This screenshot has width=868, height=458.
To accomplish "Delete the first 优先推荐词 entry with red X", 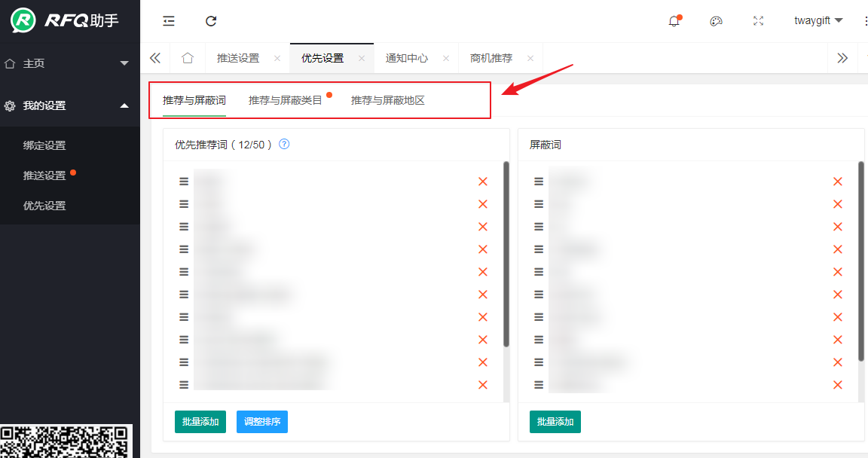I will (x=483, y=182).
